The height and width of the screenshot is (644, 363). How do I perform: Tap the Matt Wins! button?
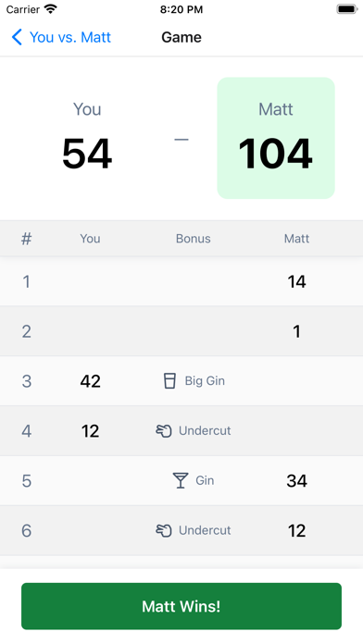point(181,606)
